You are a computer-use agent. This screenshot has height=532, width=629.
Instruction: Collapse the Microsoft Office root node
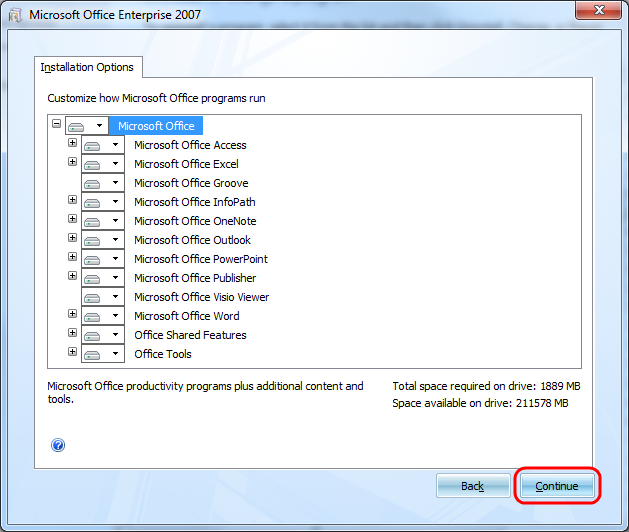[57, 124]
